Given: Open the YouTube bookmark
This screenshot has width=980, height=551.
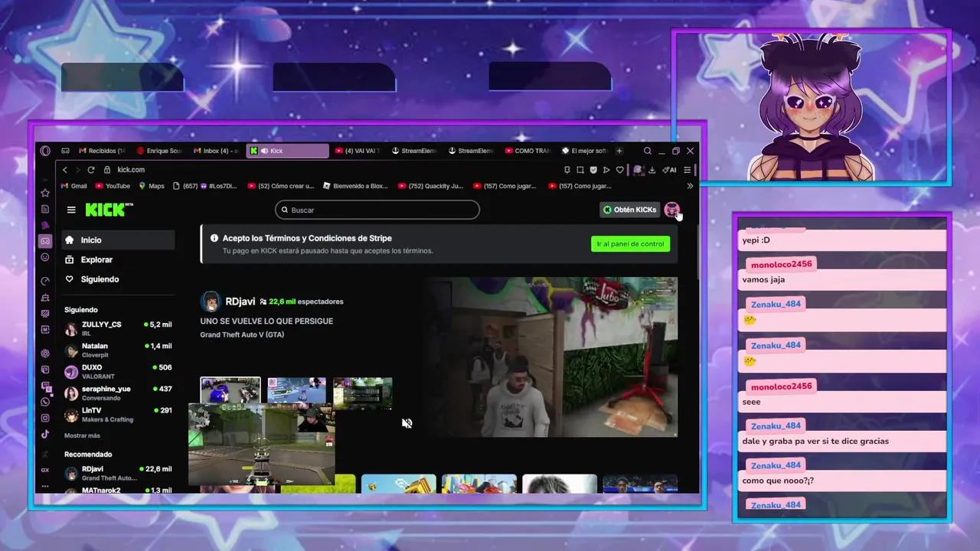Looking at the screenshot, I should pyautogui.click(x=113, y=186).
